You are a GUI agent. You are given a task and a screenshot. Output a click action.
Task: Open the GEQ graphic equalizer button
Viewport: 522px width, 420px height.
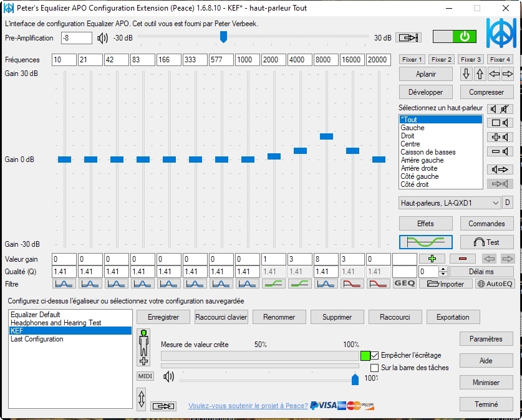pyautogui.click(x=405, y=284)
